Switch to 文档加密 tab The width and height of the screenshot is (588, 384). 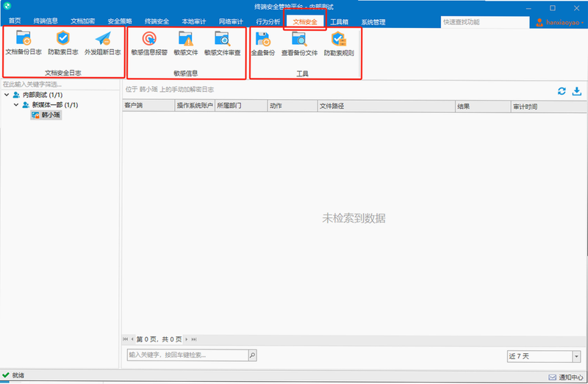[x=82, y=21]
